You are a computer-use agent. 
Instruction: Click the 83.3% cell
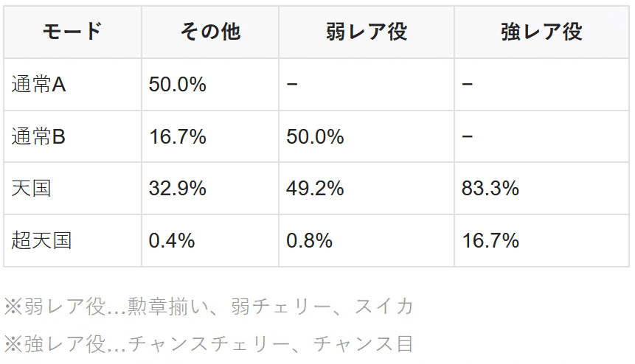[490, 189]
